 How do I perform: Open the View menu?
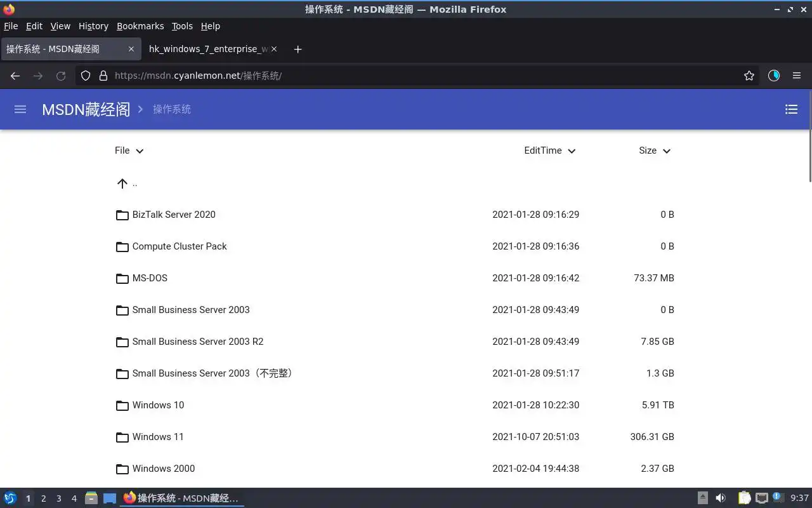[x=60, y=26]
